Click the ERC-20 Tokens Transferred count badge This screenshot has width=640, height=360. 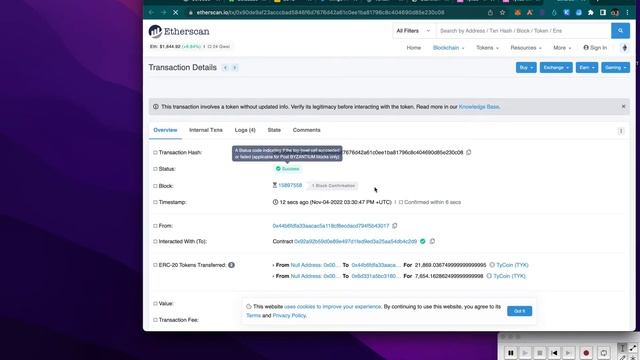(231, 265)
